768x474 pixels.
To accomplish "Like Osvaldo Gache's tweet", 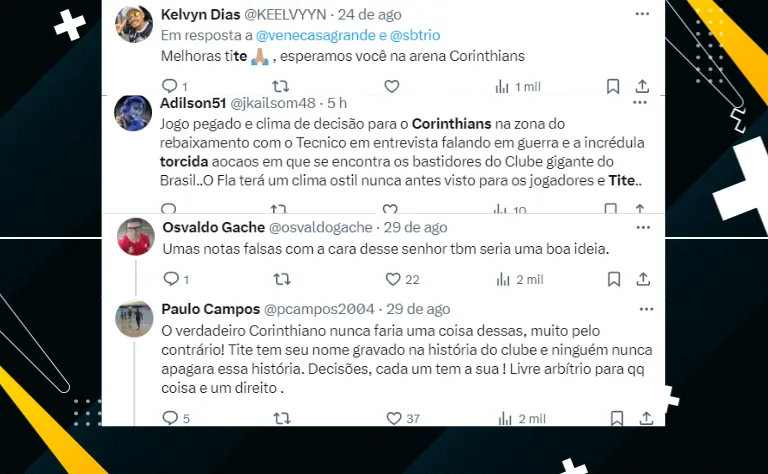I will click(393, 279).
